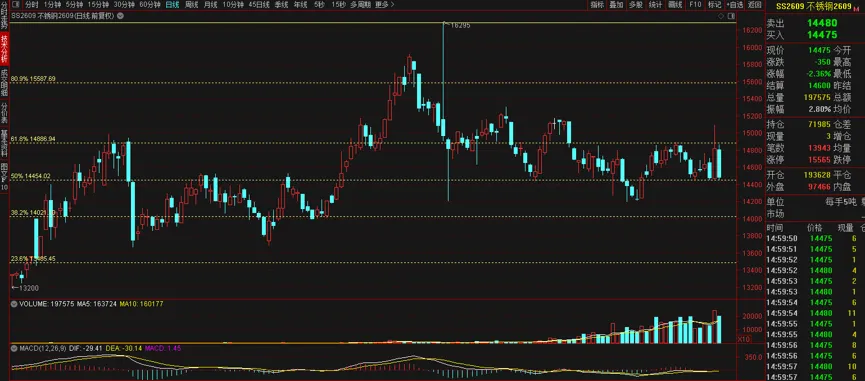Click the 标记 mark button
Viewport: 865px width, 381px height.
[714, 4]
